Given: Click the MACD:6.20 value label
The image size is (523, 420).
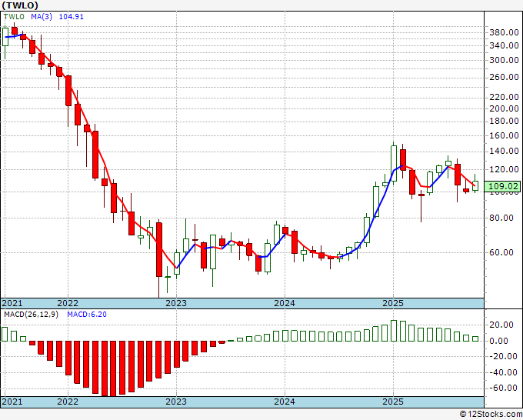Looking at the screenshot, I should [x=87, y=315].
